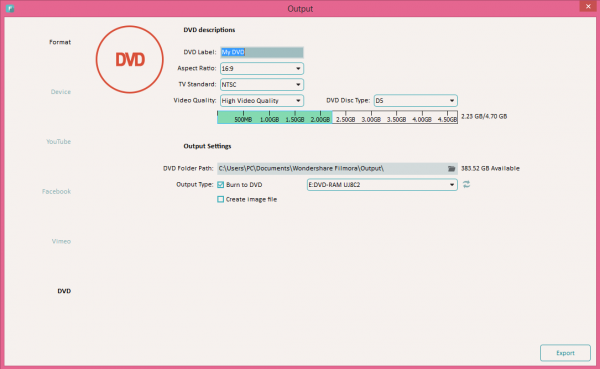Switch to the Device tab
The height and width of the screenshot is (369, 600).
[x=61, y=92]
